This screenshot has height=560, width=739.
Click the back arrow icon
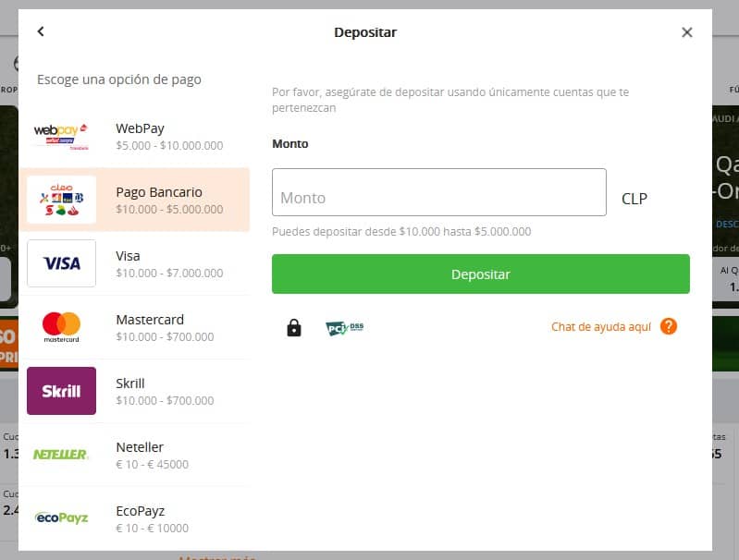(41, 31)
